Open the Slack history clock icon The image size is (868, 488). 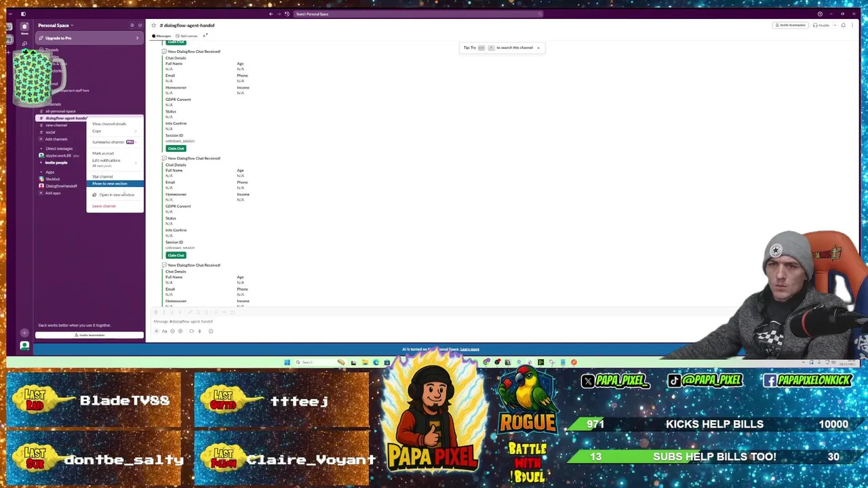pyautogui.click(x=287, y=14)
